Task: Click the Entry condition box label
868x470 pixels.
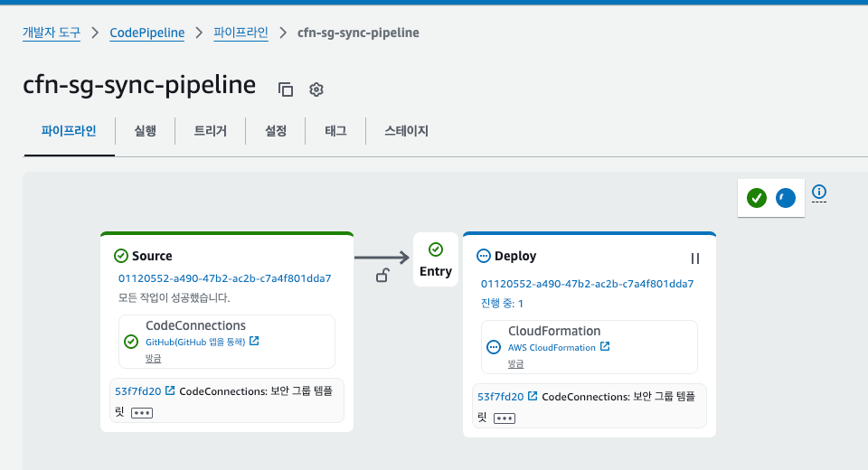Action: [x=436, y=271]
